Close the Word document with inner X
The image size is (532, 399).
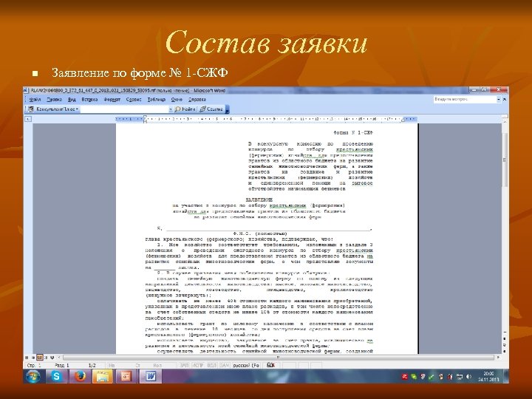505,99
